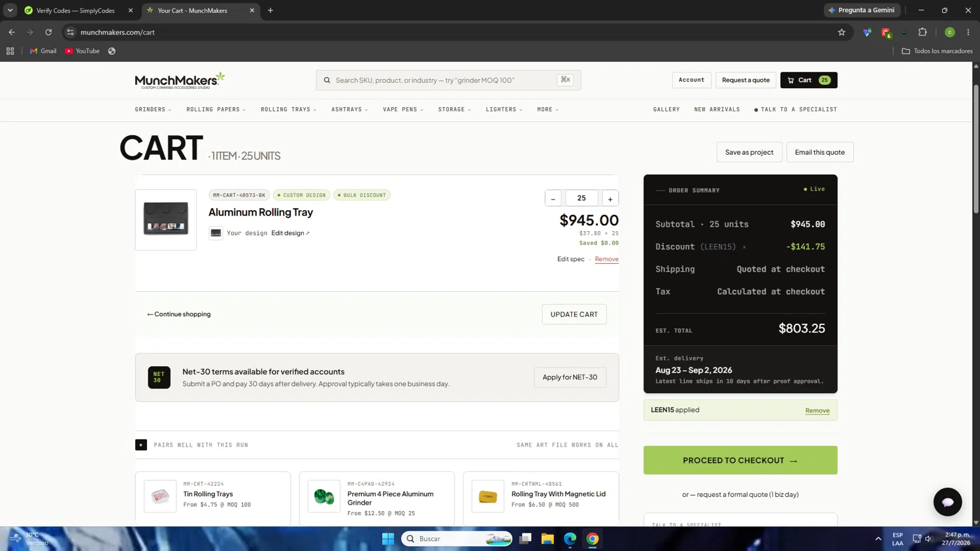Click the Edit spec link
The width and height of the screenshot is (980, 551).
point(570,259)
